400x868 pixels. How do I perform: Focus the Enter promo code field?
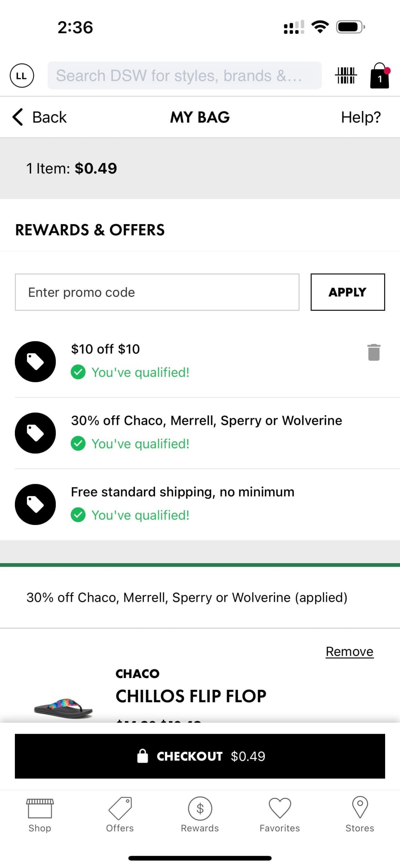tap(157, 292)
